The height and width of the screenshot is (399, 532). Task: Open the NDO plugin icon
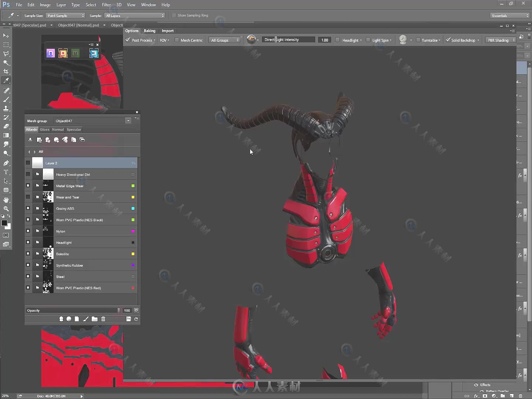click(51, 53)
